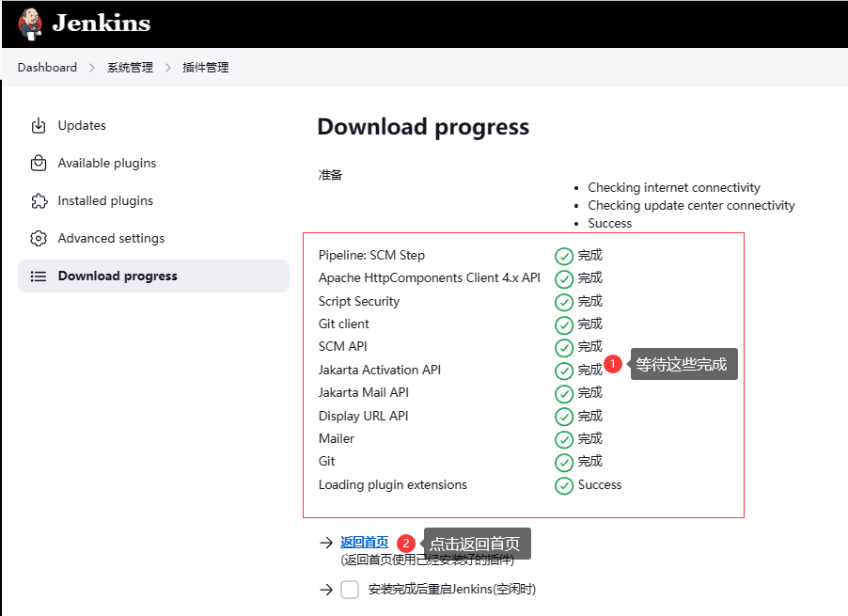Click the Updates download icon in sidebar
Viewport: 848px width, 616px height.
[39, 125]
